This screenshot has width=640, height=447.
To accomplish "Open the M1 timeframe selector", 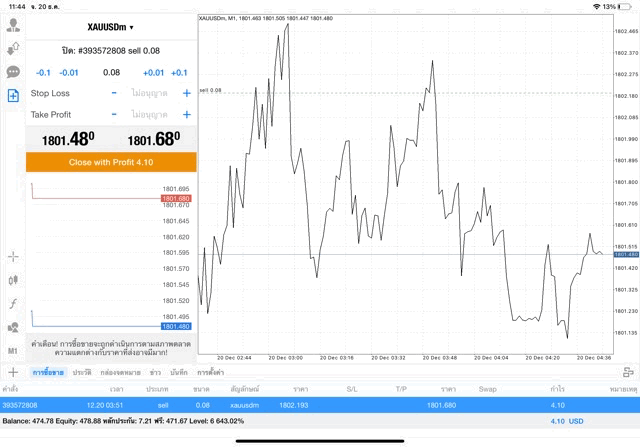I will tap(13, 351).
